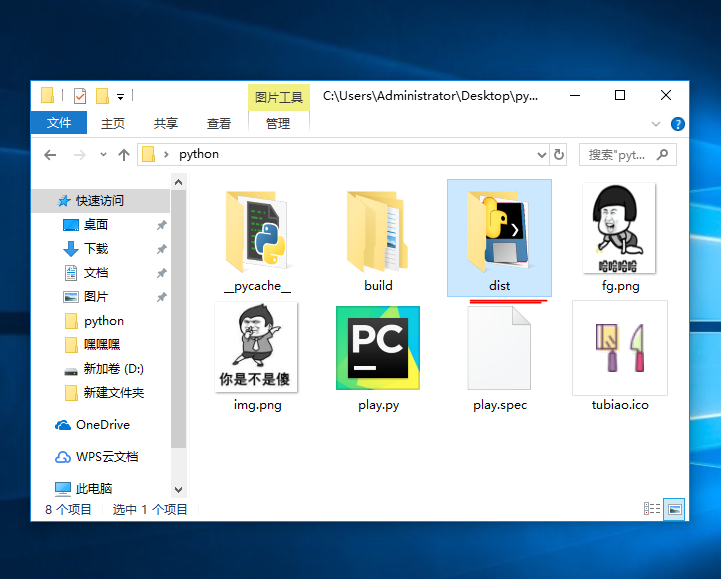721x579 pixels.
Task: Expand the ribbon with the chevron
Action: [656, 124]
